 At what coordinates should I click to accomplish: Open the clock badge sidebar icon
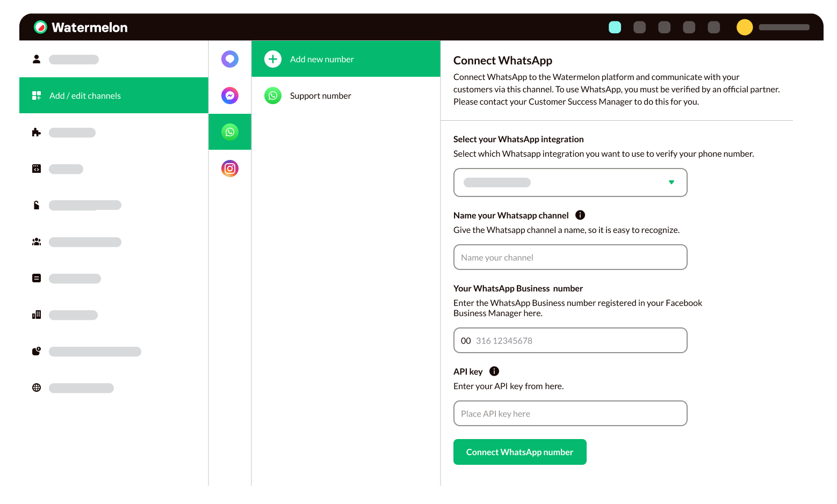pyautogui.click(x=37, y=351)
